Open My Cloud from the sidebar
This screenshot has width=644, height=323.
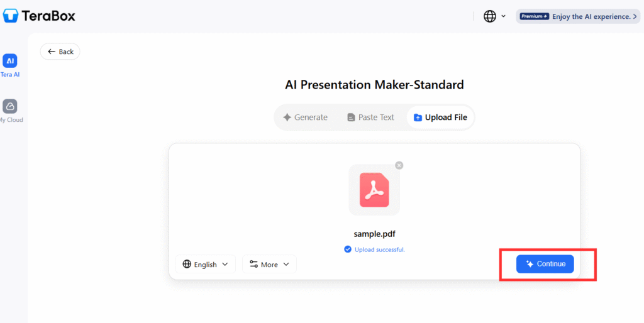[x=9, y=106]
